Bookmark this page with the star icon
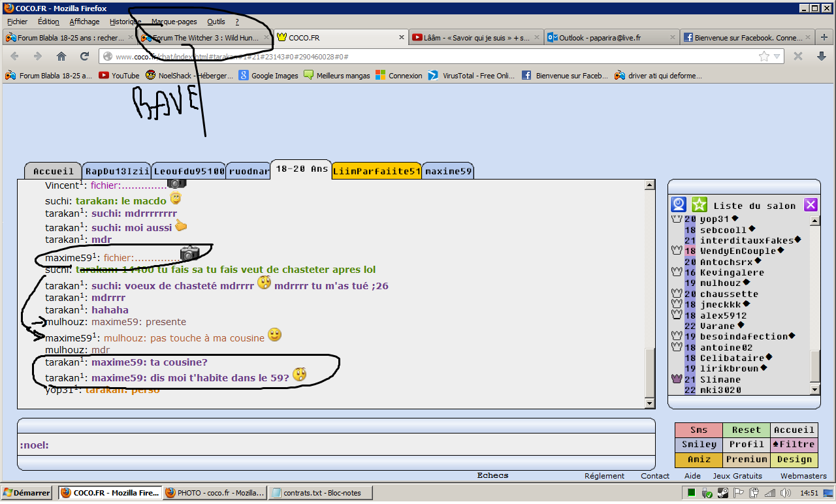 pyautogui.click(x=764, y=56)
